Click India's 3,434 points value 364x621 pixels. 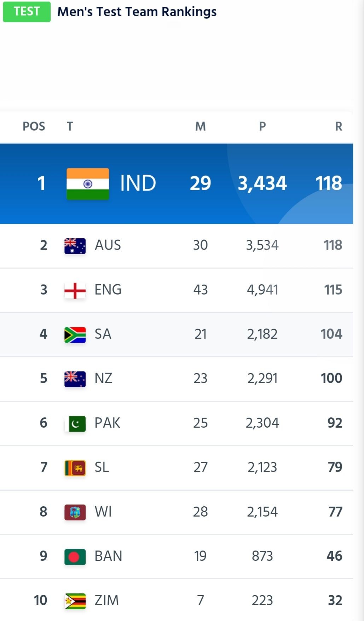(262, 183)
